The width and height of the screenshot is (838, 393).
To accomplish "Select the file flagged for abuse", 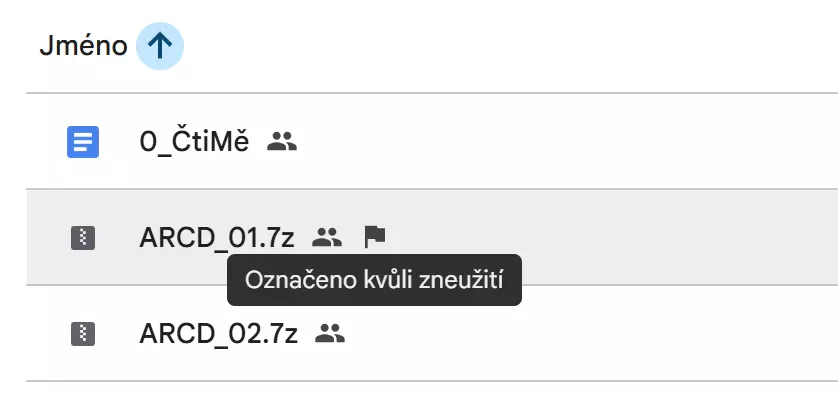I will (x=216, y=237).
